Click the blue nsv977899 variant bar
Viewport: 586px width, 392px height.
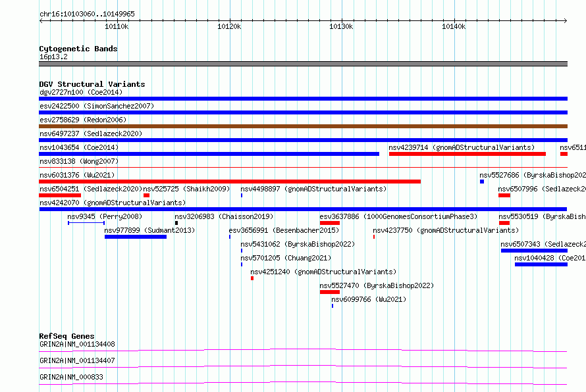(x=136, y=237)
